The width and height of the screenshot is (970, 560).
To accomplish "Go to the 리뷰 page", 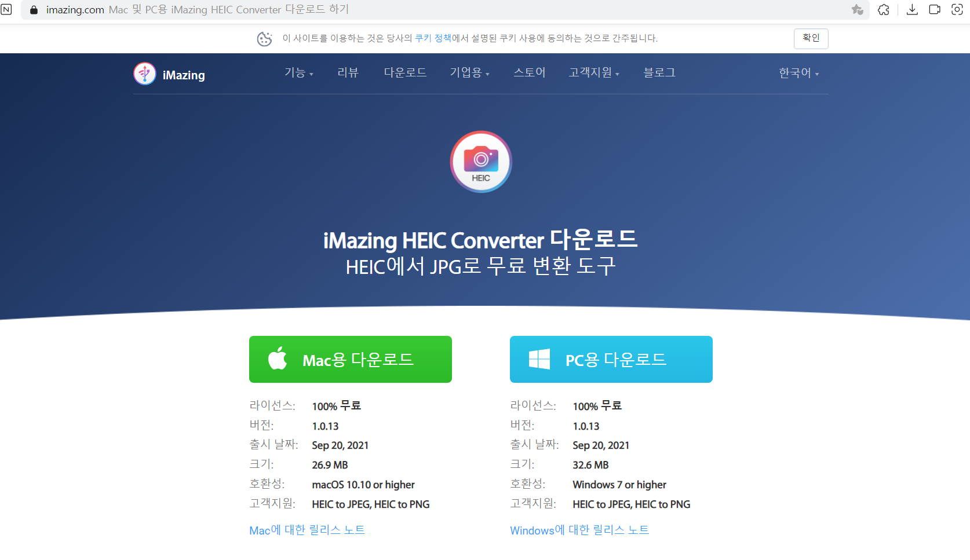I will click(x=348, y=73).
